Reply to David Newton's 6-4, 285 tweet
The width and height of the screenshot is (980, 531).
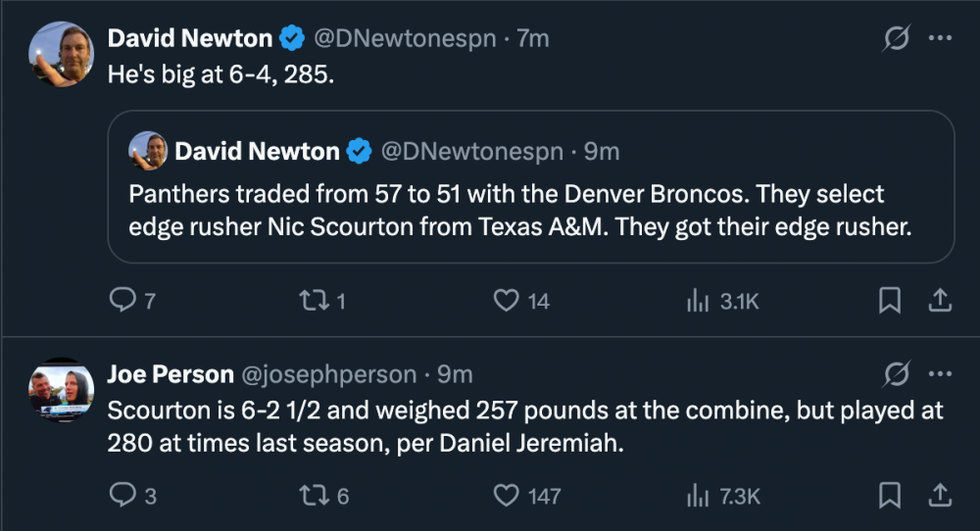click(122, 302)
